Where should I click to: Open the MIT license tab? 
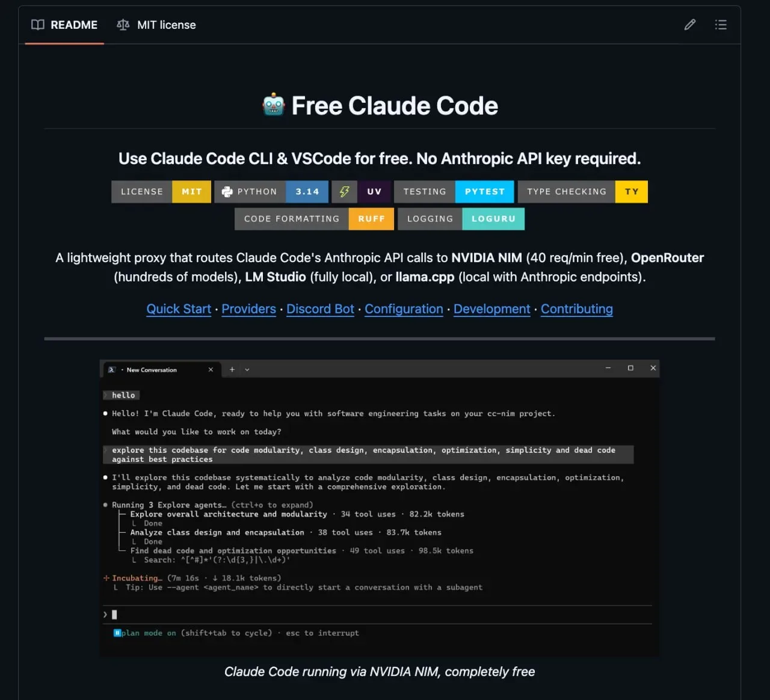point(156,25)
